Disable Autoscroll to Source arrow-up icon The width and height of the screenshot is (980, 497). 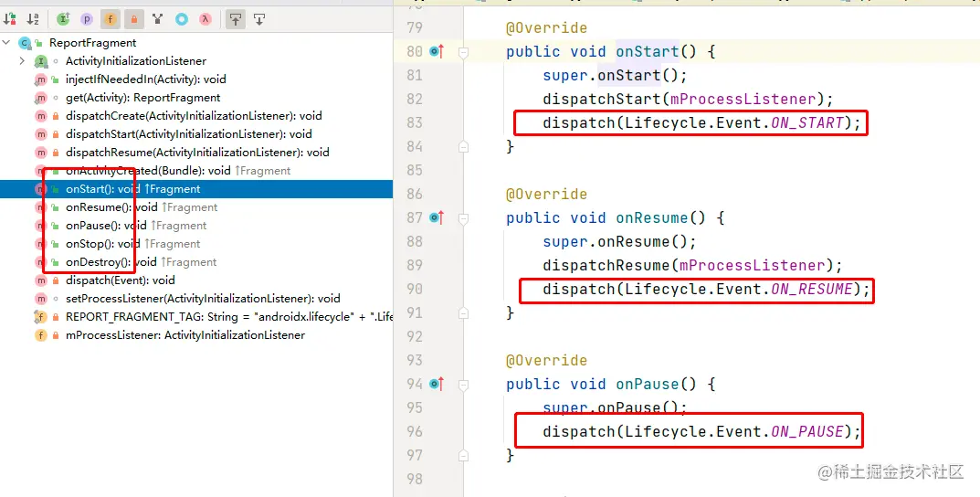(235, 19)
